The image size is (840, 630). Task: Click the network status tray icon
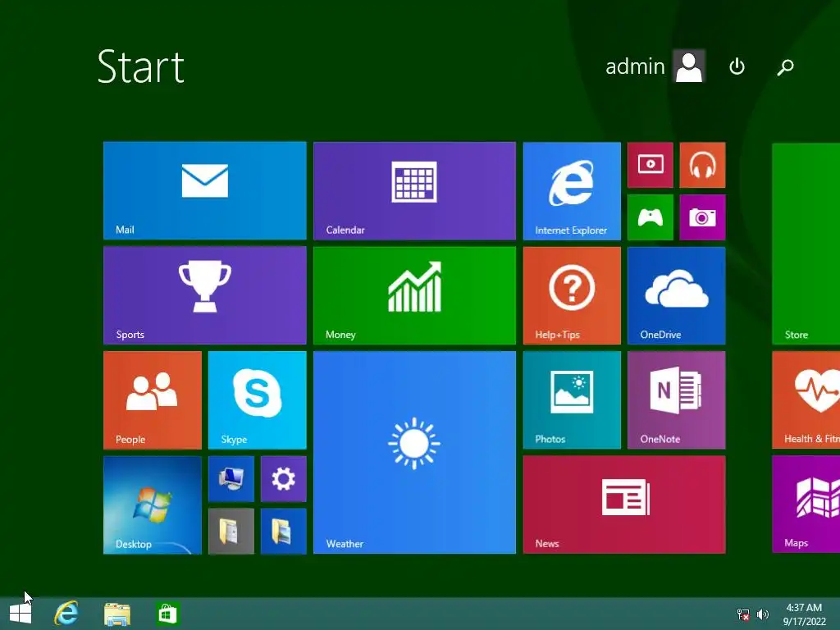point(743,614)
